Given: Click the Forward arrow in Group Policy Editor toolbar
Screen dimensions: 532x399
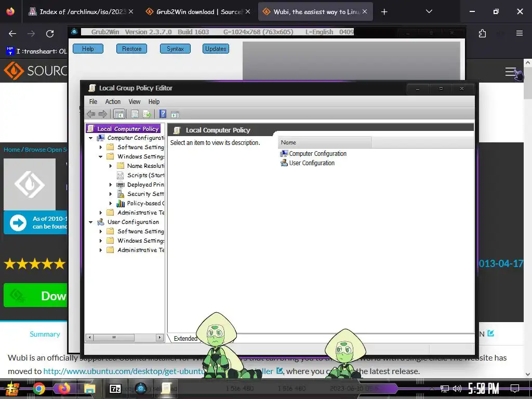Looking at the screenshot, I should point(102,114).
